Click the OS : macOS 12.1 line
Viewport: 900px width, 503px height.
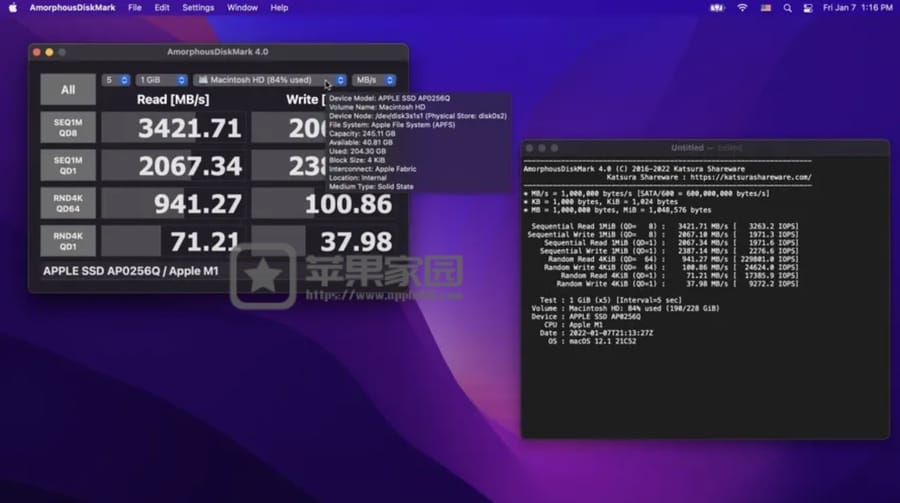(x=592, y=341)
